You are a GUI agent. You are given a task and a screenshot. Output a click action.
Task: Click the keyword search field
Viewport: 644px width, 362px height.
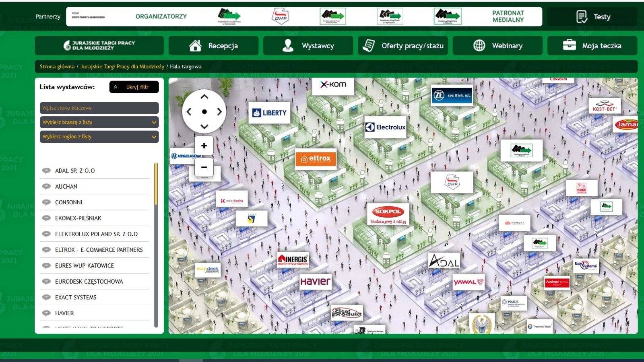[99, 108]
